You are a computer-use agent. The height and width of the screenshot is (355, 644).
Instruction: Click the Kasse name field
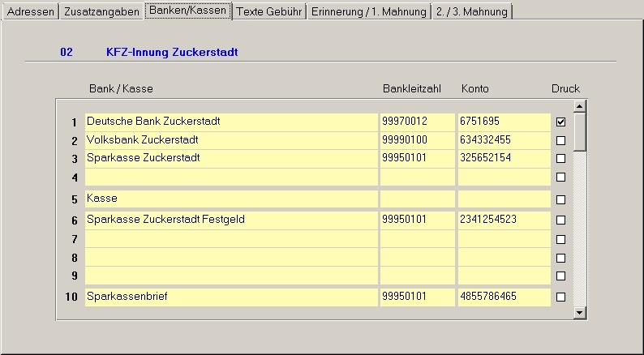pyautogui.click(x=230, y=199)
